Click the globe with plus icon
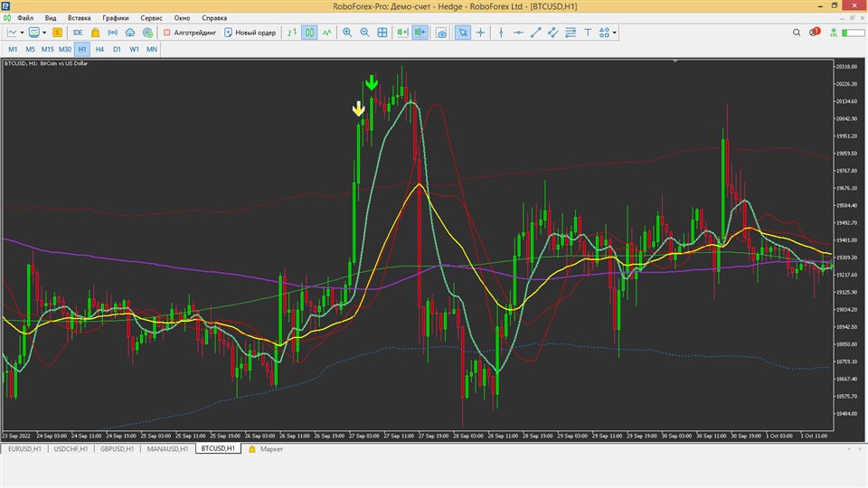 pyautogui.click(x=147, y=33)
